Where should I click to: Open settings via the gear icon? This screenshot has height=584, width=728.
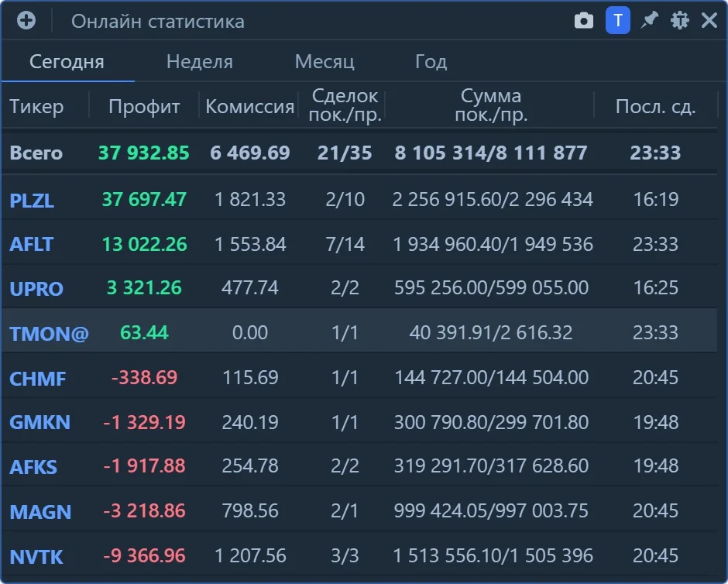[680, 20]
